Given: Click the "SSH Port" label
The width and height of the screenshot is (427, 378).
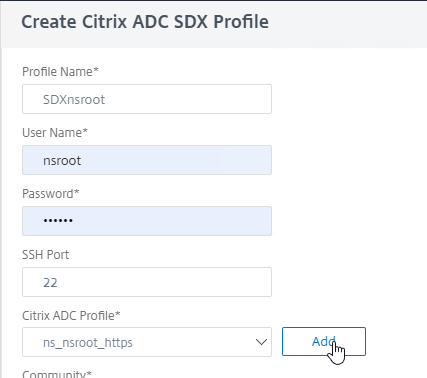Looking at the screenshot, I should pos(46,255).
